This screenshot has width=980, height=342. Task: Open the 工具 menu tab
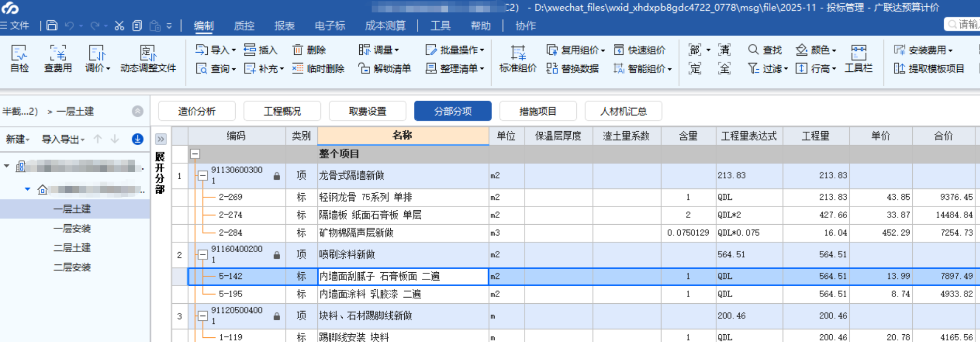point(440,25)
